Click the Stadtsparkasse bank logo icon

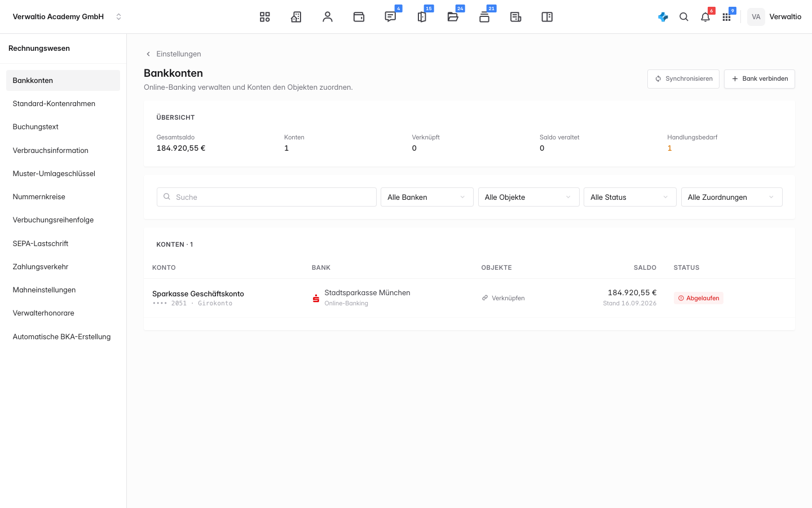316,298
